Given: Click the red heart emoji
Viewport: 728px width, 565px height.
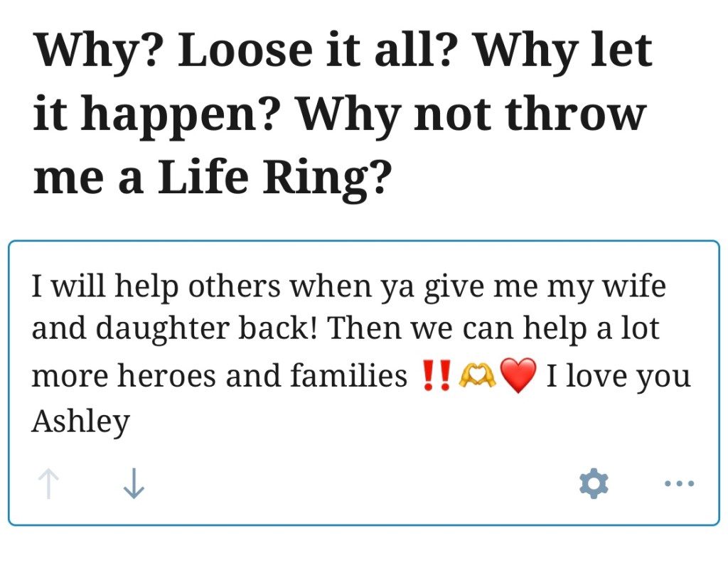Looking at the screenshot, I should click(518, 376).
